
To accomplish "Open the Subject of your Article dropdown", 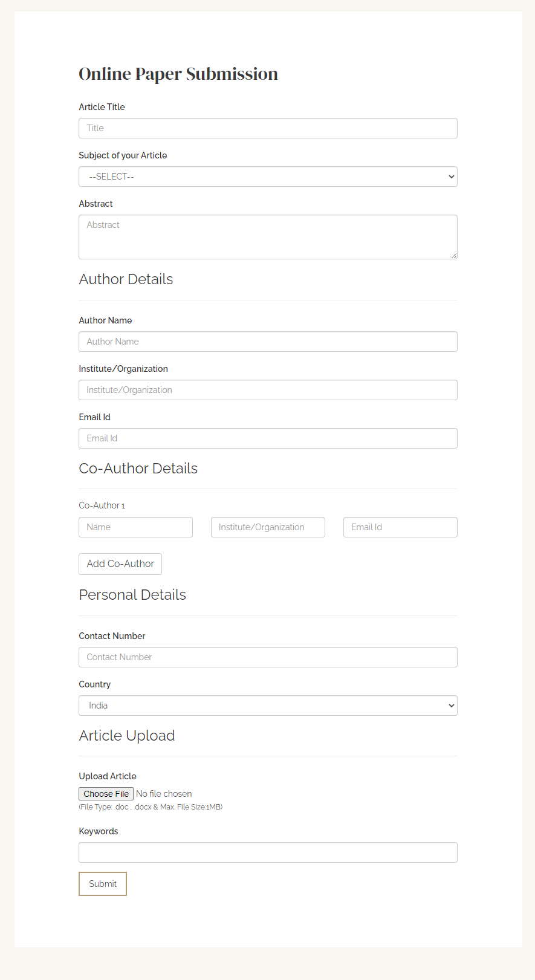I will (268, 176).
